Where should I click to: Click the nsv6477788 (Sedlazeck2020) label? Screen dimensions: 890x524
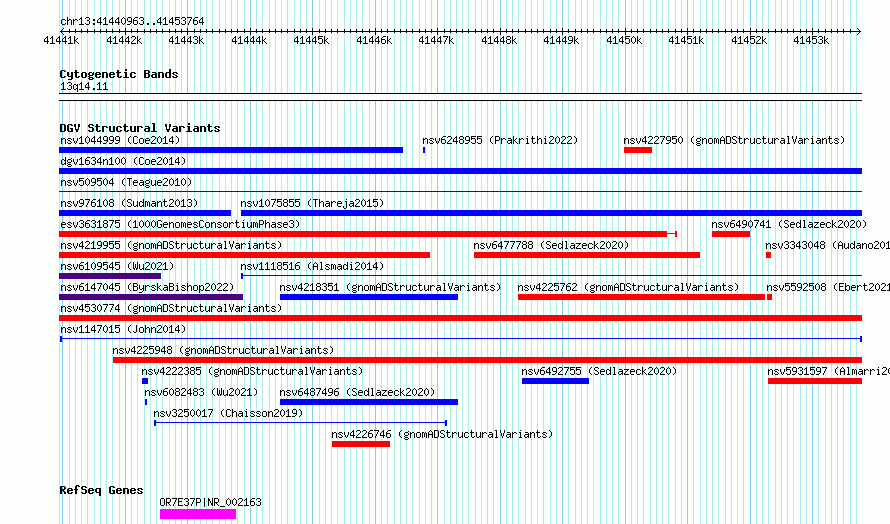(551, 245)
